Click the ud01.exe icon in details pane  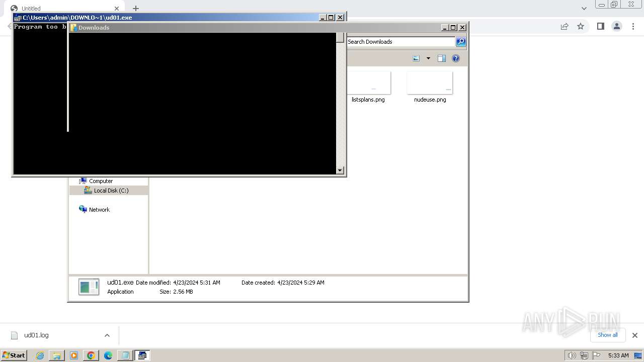pos(89,287)
